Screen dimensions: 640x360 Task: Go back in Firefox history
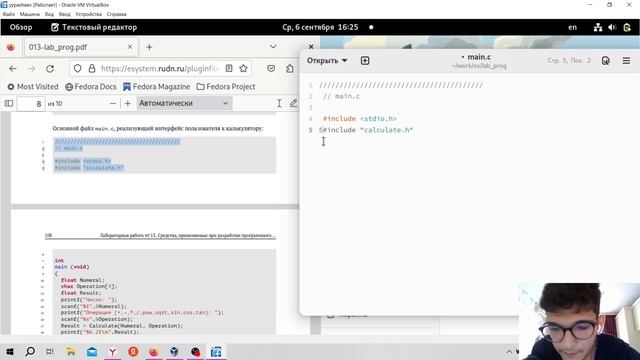(13, 69)
